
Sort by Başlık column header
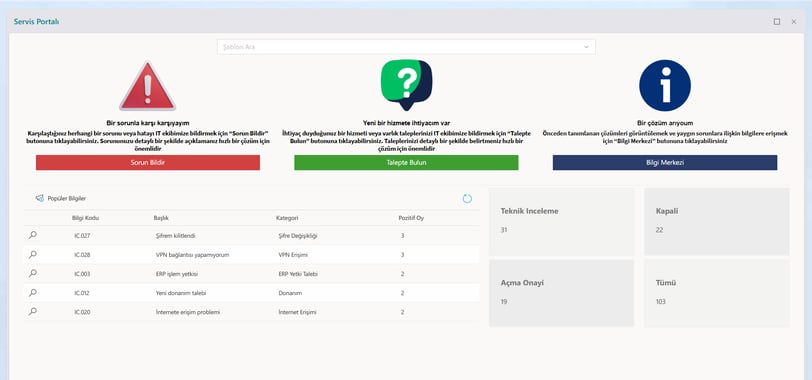click(161, 218)
